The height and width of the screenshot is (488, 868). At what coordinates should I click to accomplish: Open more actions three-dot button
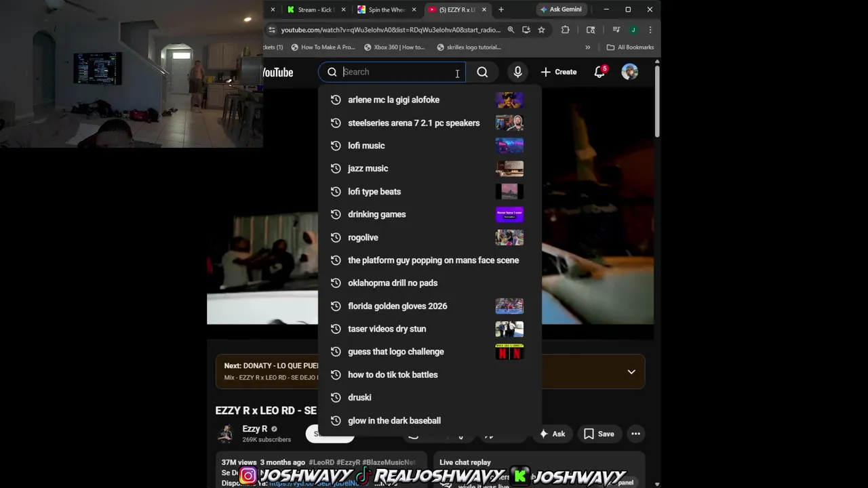pyautogui.click(x=635, y=434)
